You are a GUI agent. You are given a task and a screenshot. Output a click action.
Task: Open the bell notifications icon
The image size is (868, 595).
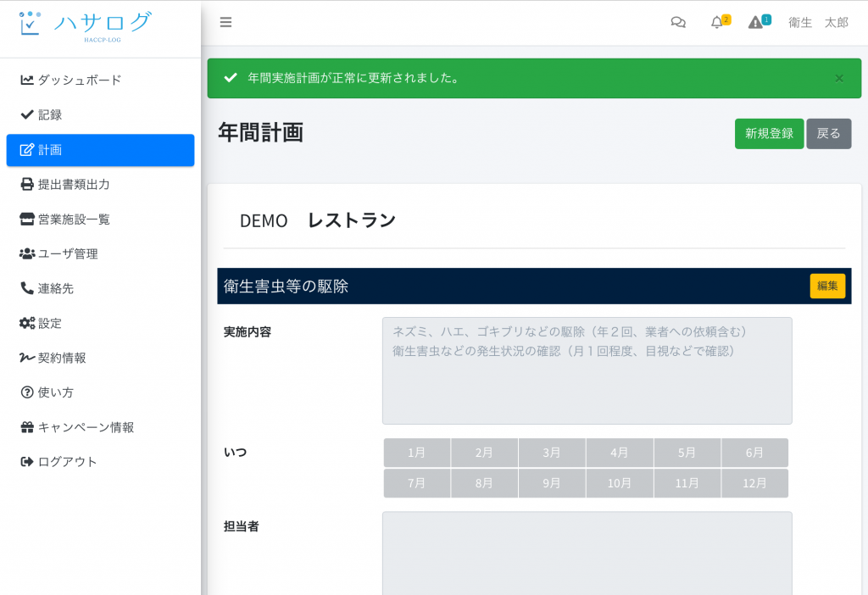pyautogui.click(x=717, y=23)
